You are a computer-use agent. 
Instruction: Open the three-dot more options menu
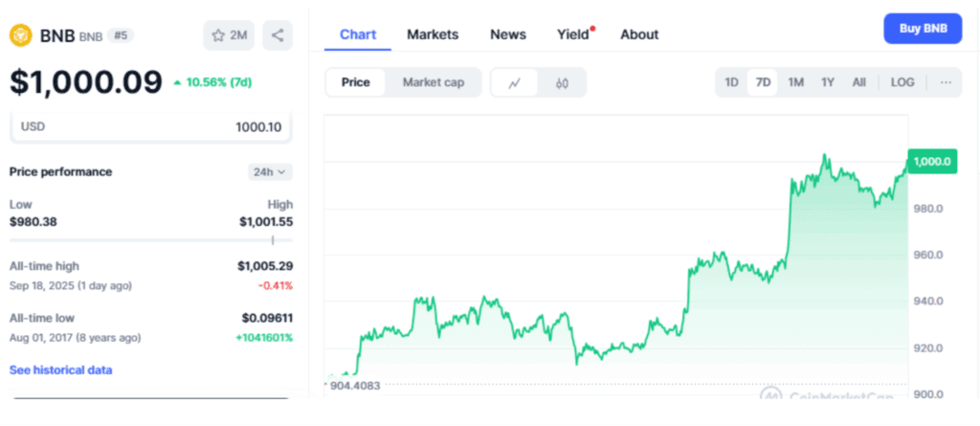946,82
